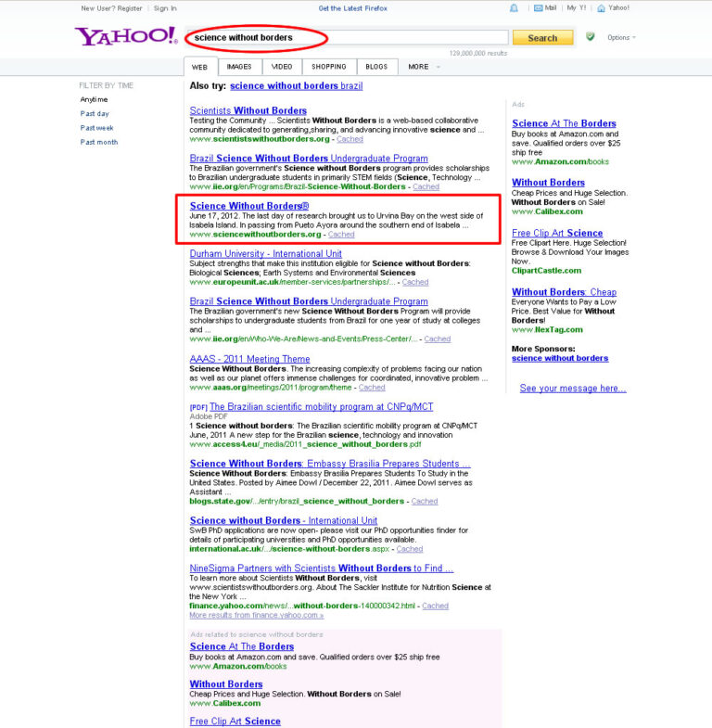This screenshot has height=728, width=712.
Task: Open the Mail envelope icon
Action: pyautogui.click(x=538, y=8)
